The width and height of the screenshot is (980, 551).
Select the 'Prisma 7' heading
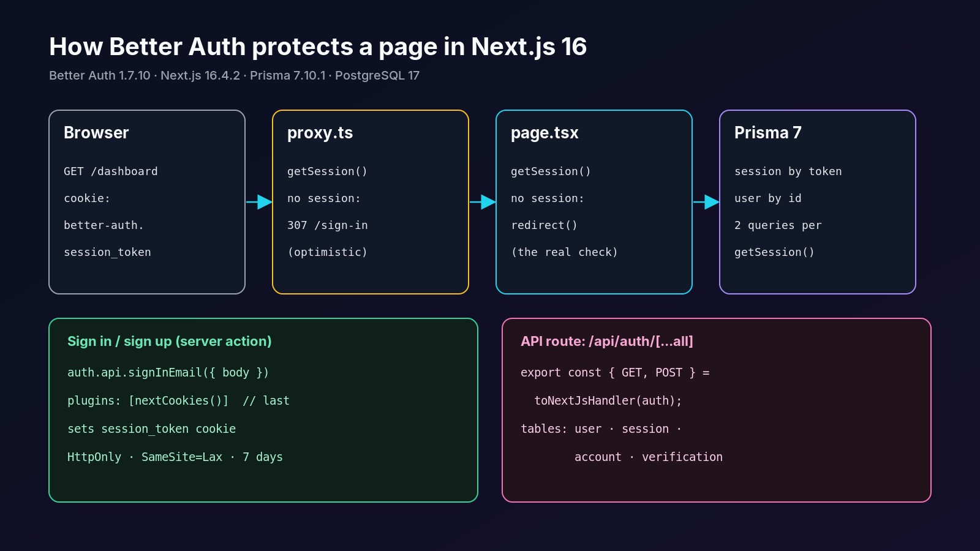[768, 133]
